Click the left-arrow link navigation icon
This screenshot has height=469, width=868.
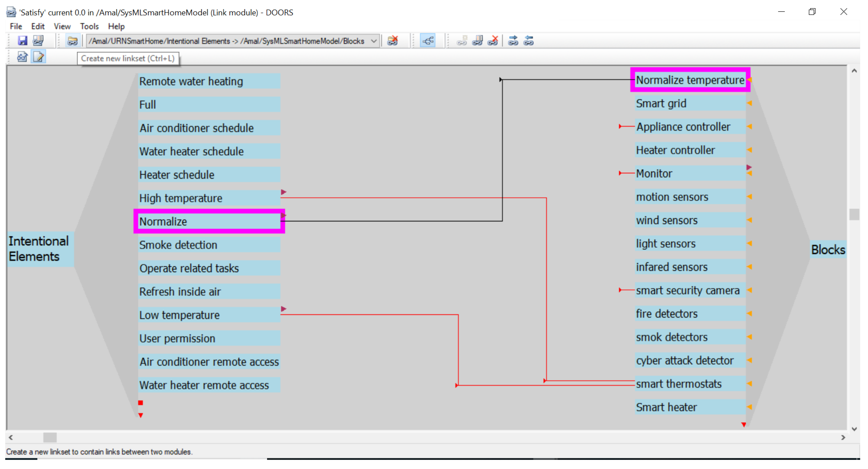click(529, 41)
